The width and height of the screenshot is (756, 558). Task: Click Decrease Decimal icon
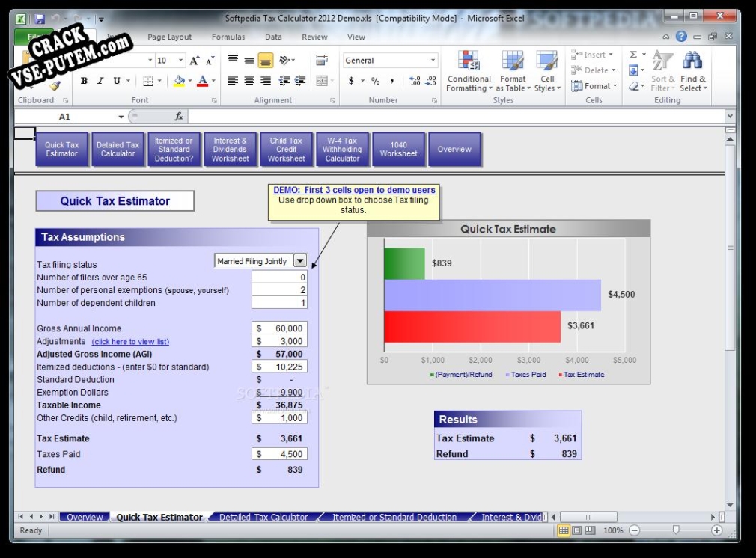pyautogui.click(x=431, y=81)
